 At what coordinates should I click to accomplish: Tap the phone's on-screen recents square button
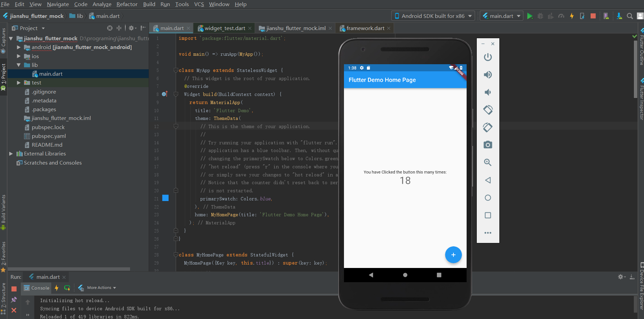439,275
